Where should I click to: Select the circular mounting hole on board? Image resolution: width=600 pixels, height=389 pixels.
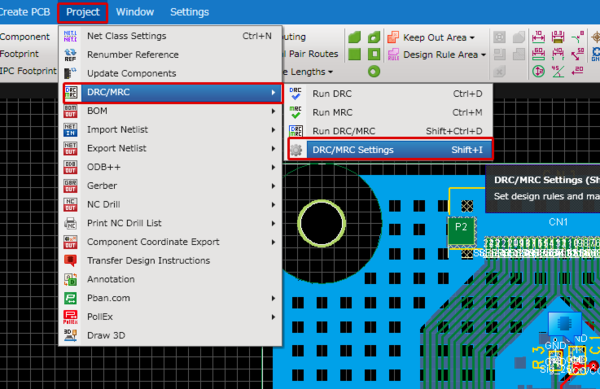pos(321,224)
